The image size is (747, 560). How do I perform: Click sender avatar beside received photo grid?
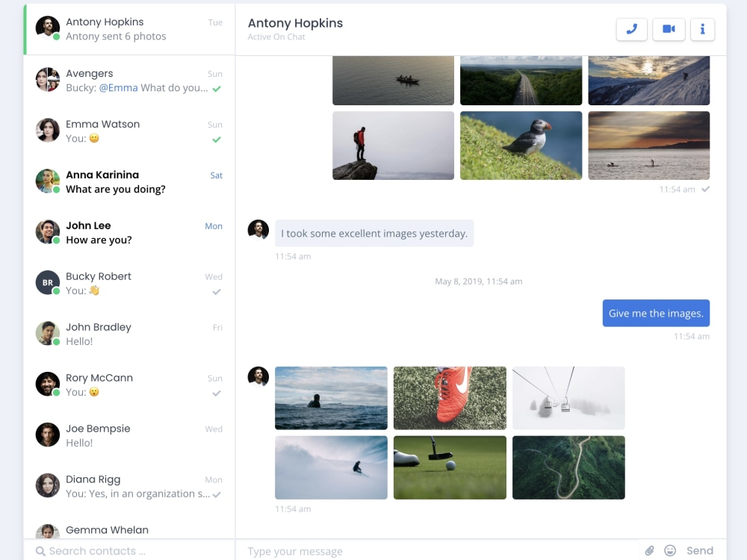258,376
